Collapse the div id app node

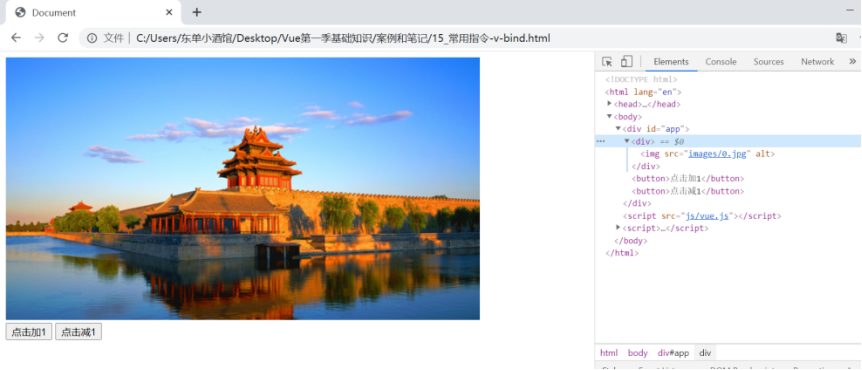tap(618, 128)
